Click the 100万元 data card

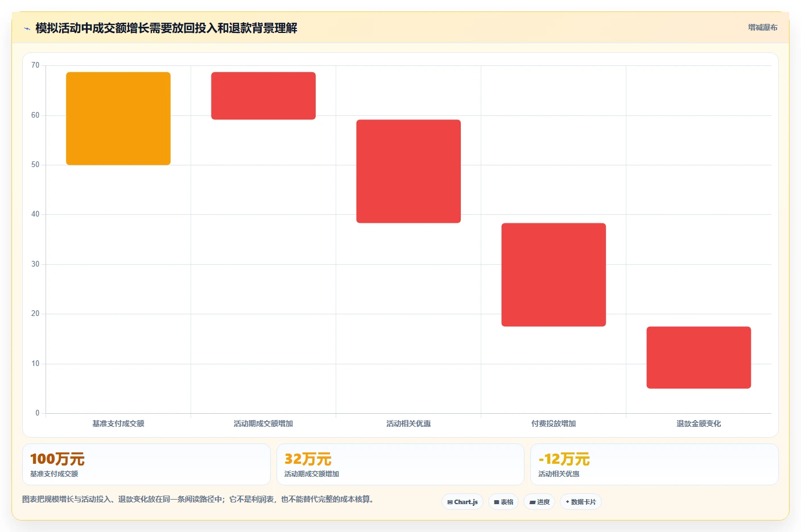146,464
